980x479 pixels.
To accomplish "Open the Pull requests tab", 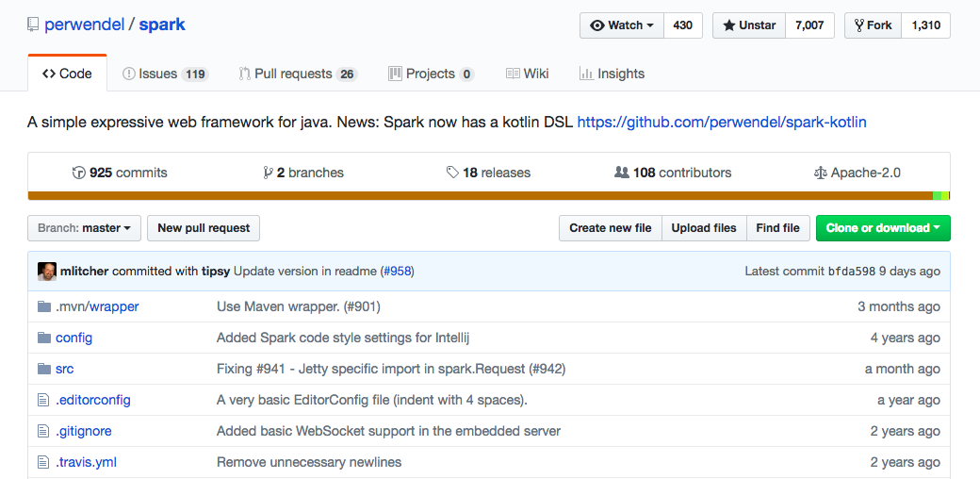I will tap(298, 74).
